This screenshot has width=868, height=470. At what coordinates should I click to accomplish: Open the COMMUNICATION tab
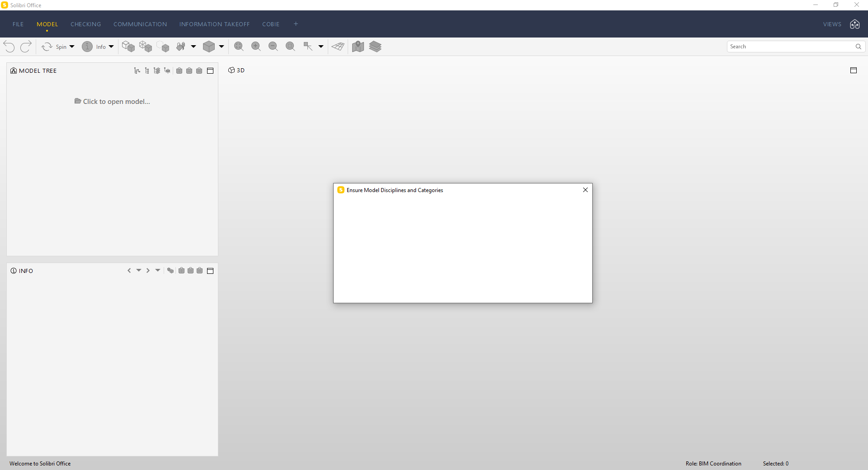[140, 24]
